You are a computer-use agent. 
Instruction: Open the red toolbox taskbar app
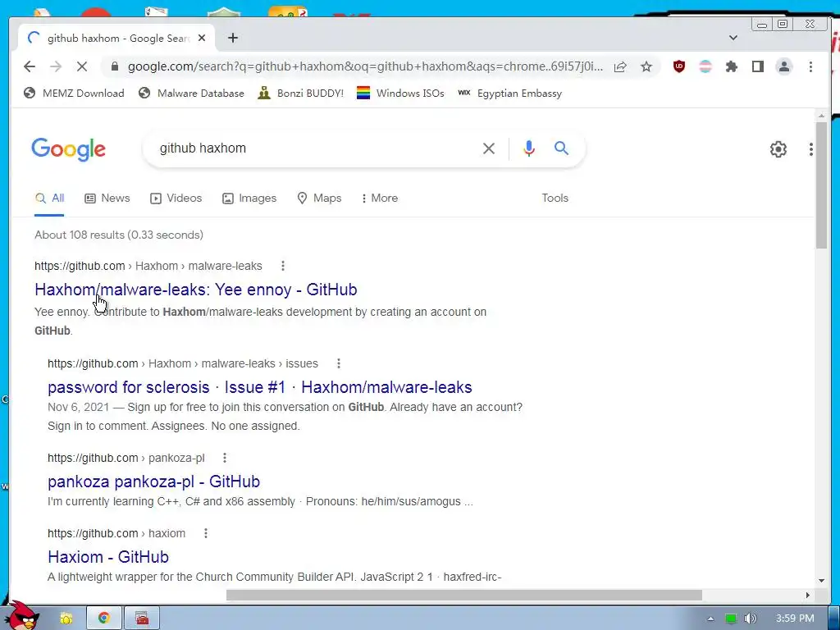[142, 619]
